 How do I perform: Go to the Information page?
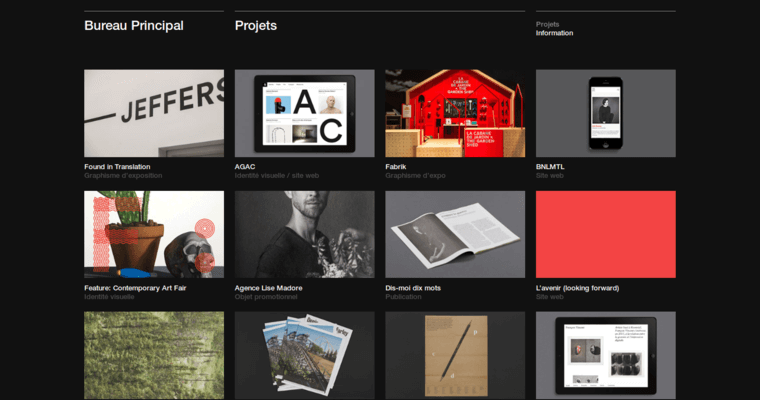(x=554, y=33)
